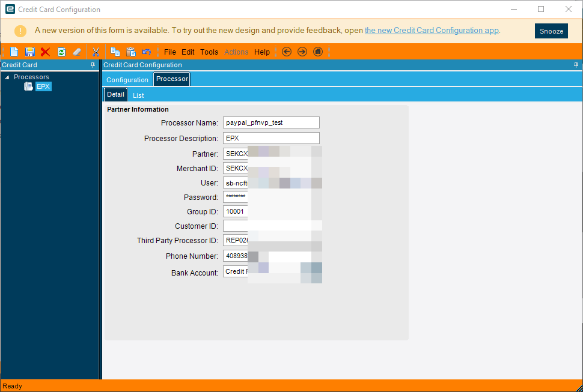
Task: Select the Processors tree label
Action: (31, 77)
